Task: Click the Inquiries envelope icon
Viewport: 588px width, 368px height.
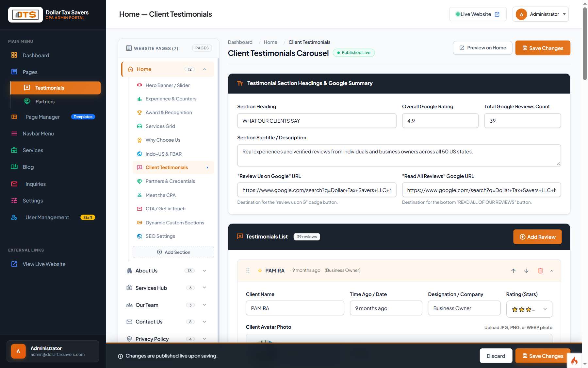Action: [x=14, y=184]
